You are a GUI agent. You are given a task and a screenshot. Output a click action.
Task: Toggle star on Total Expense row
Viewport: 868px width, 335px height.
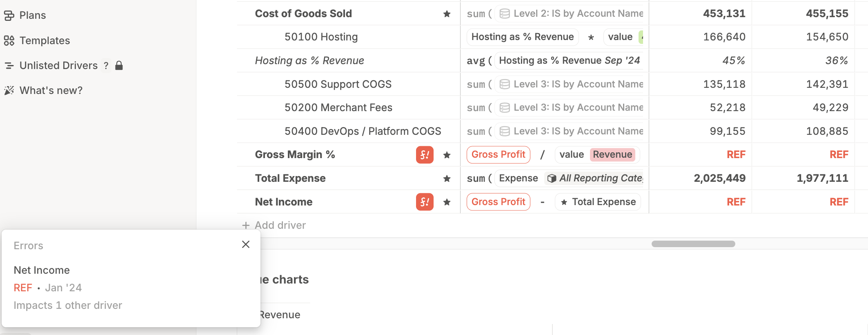coord(447,179)
